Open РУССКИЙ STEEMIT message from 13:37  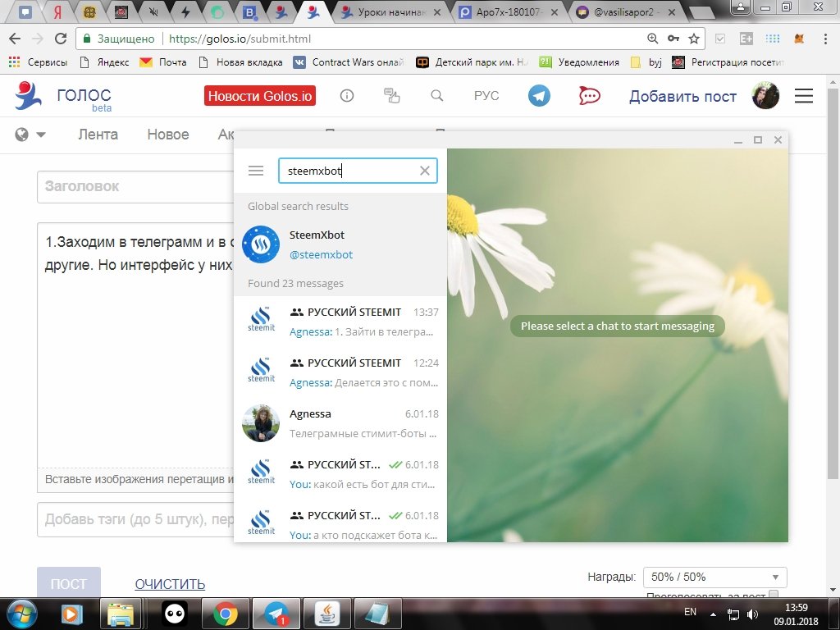pyautogui.click(x=340, y=322)
